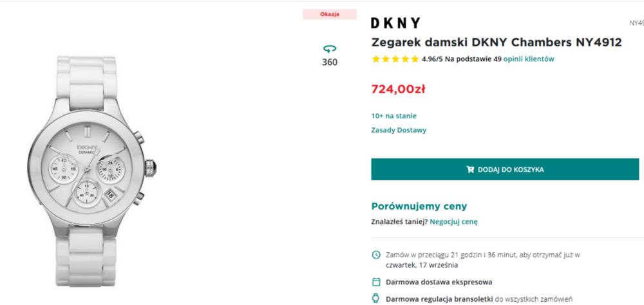Open the opinii klientów reviews link
Image resolution: width=644 pixels, height=305 pixels.
click(x=529, y=59)
